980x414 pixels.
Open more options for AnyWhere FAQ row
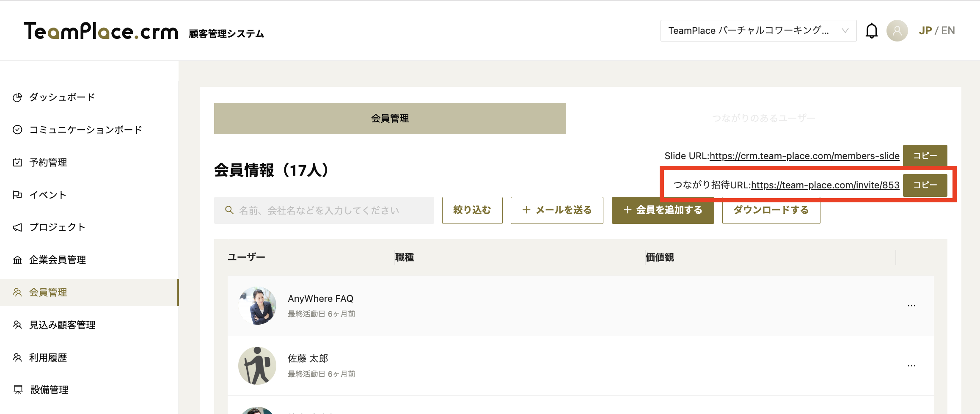(911, 306)
